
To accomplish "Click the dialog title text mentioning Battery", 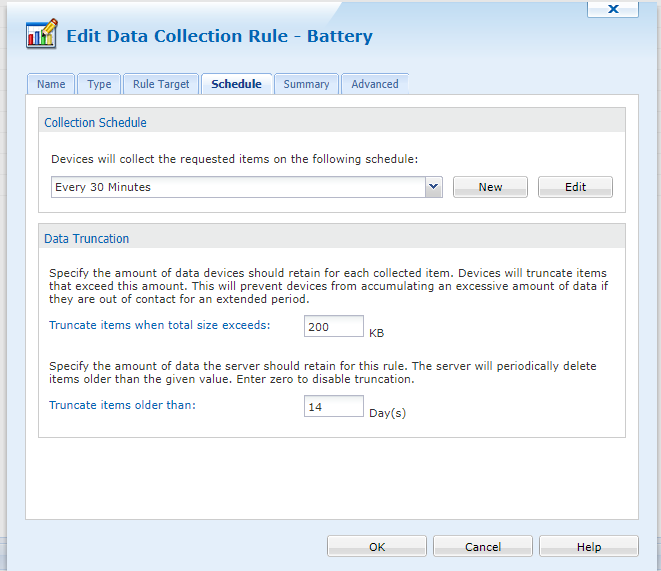I will click(219, 37).
